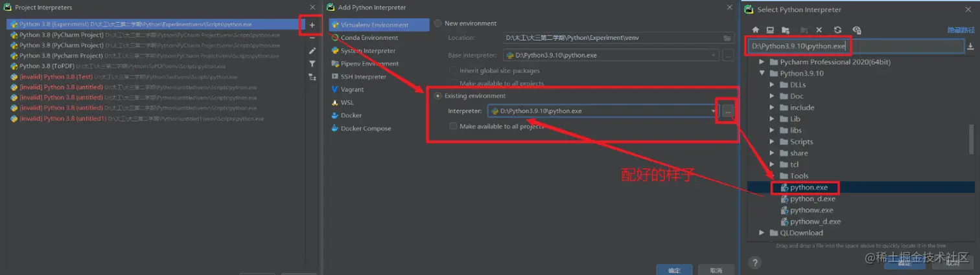Expand the Doc folder
This screenshot has height=275, width=980.
click(773, 96)
